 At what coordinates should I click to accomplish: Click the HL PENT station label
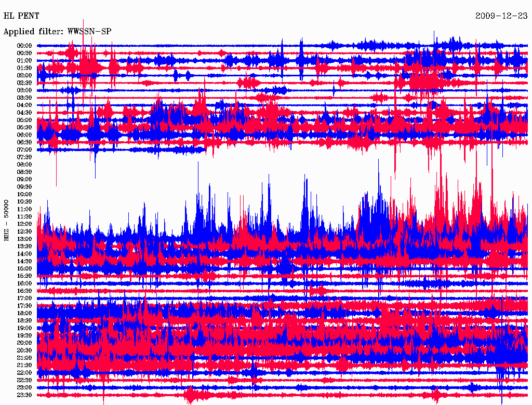[x=21, y=16]
